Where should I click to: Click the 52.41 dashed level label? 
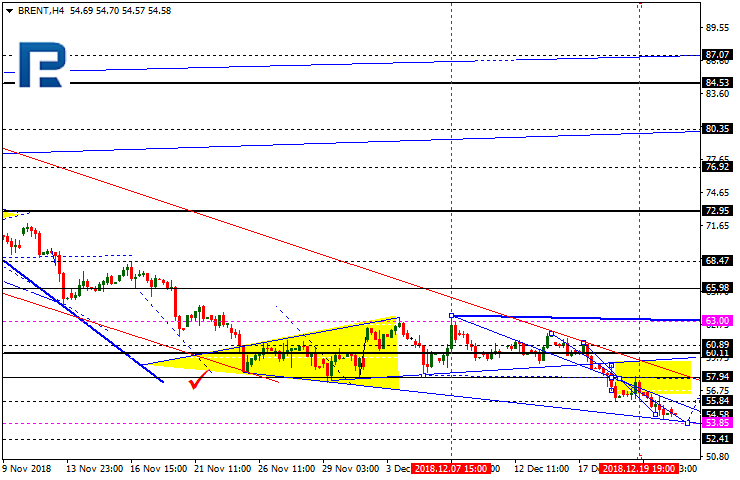(717, 439)
